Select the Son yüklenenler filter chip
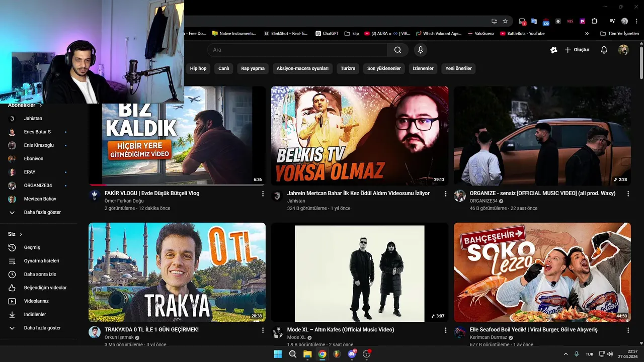Image resolution: width=644 pixels, height=362 pixels. point(384,68)
